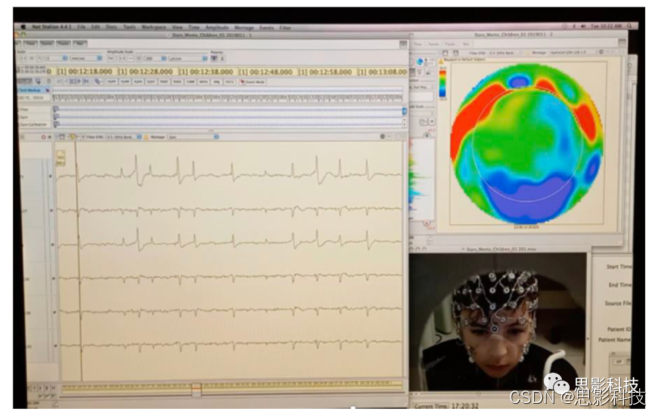The image size is (662, 416).
Task: Click the Patient Name label
Action: click(614, 340)
